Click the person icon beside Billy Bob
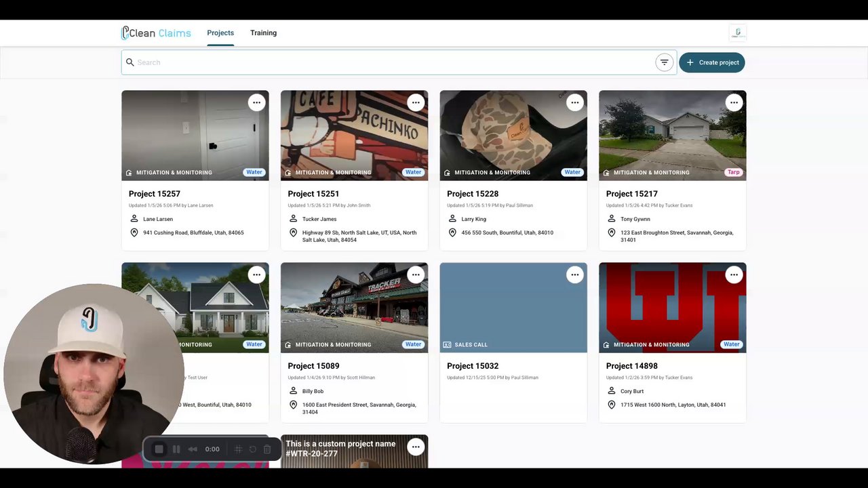868x488 pixels. [294, 391]
